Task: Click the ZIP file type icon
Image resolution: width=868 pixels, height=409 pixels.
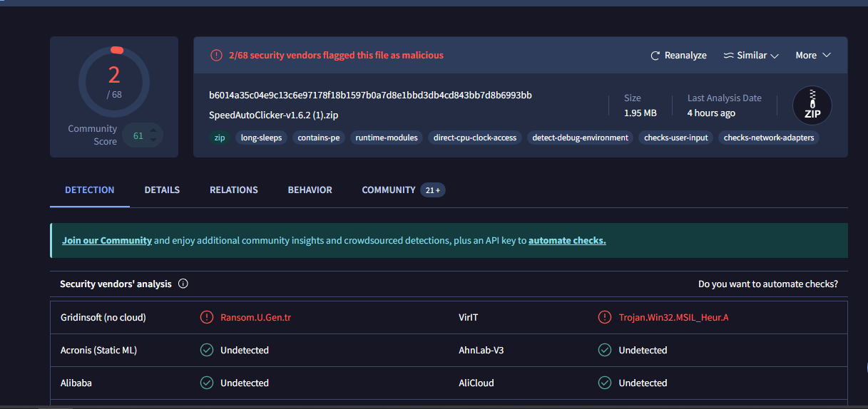Action: [x=812, y=105]
